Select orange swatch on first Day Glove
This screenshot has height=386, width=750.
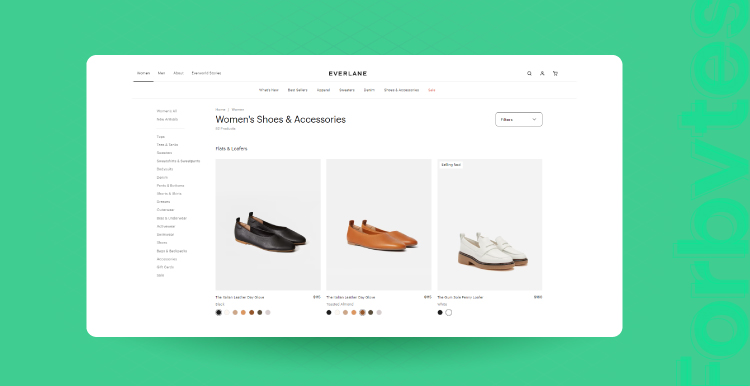(x=243, y=312)
